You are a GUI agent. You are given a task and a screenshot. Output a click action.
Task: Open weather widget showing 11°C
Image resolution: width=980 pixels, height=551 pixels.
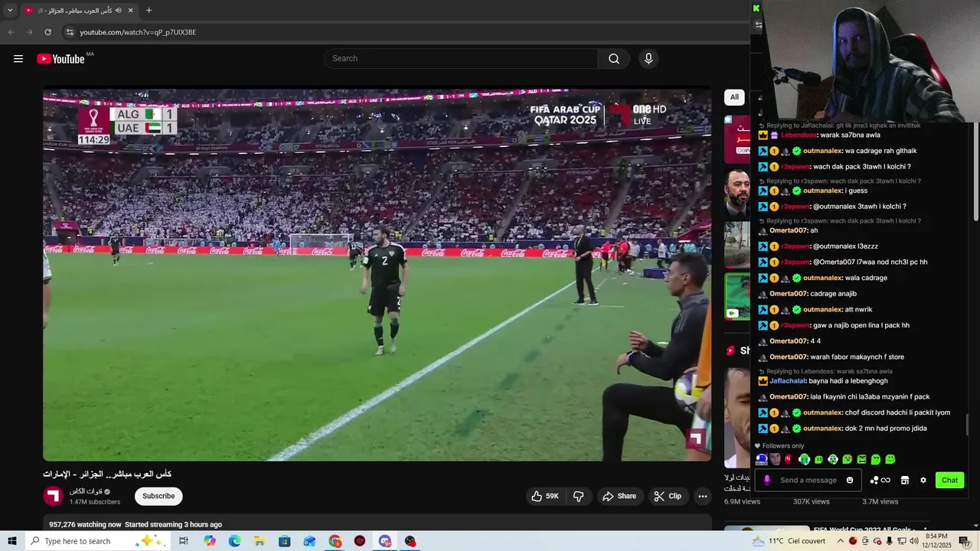[789, 541]
